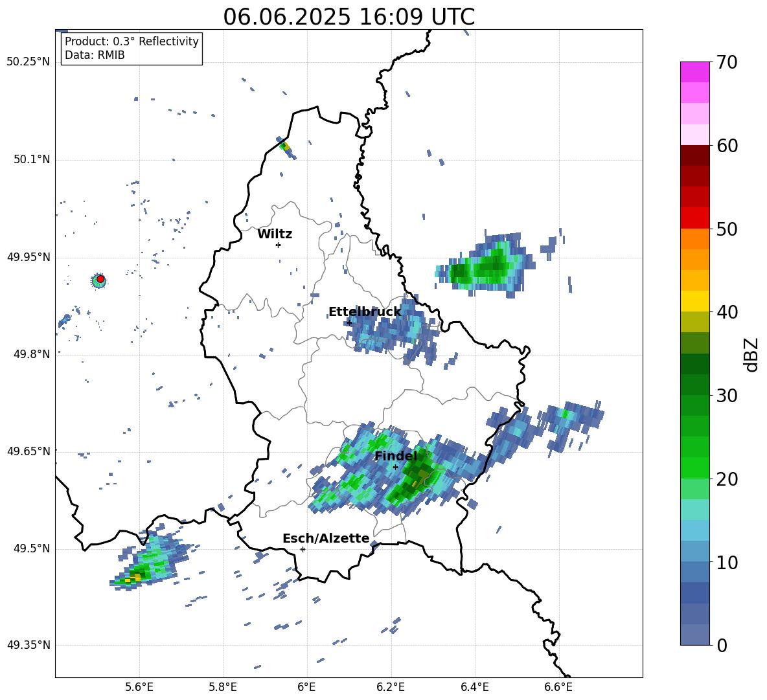
Task: Click the 0 colorbar tick label
Action: pyautogui.click(x=722, y=646)
